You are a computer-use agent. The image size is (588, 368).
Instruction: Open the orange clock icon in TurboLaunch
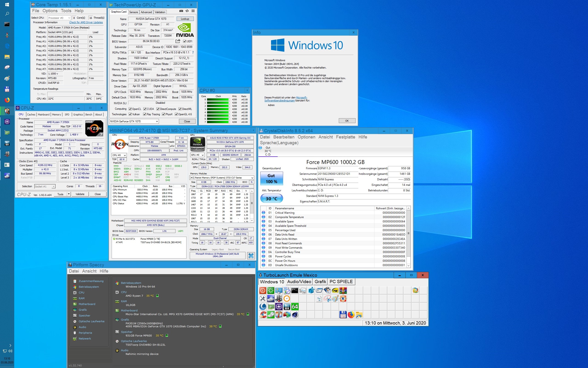click(287, 298)
